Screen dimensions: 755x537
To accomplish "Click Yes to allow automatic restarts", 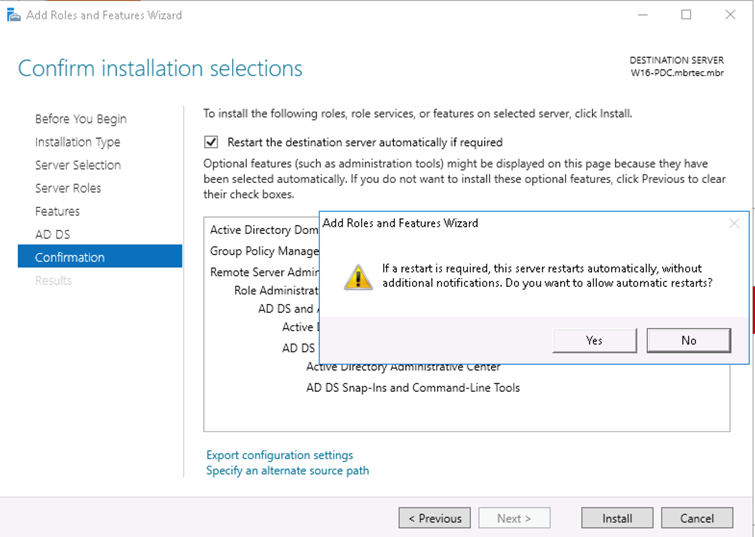I will pyautogui.click(x=595, y=341).
